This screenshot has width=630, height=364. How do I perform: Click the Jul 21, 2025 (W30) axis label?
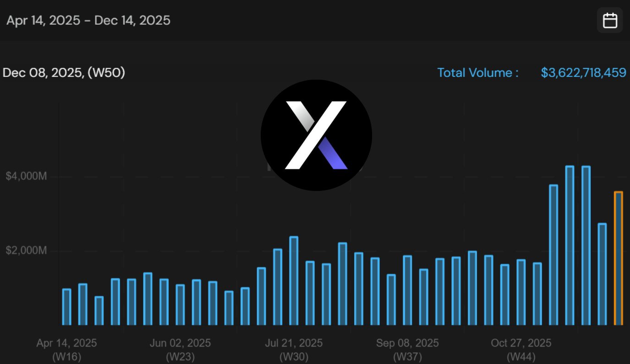pyautogui.click(x=294, y=349)
